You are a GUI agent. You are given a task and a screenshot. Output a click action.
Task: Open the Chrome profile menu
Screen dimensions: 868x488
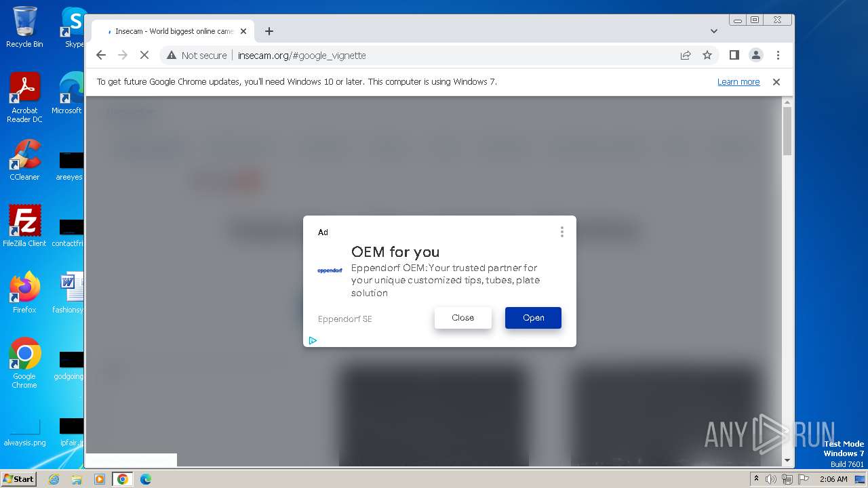point(755,56)
